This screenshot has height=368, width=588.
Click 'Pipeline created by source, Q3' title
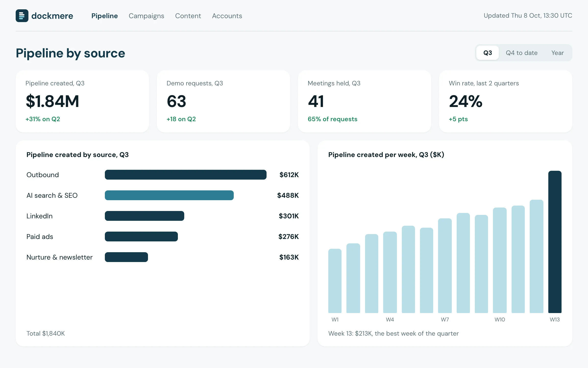(77, 155)
